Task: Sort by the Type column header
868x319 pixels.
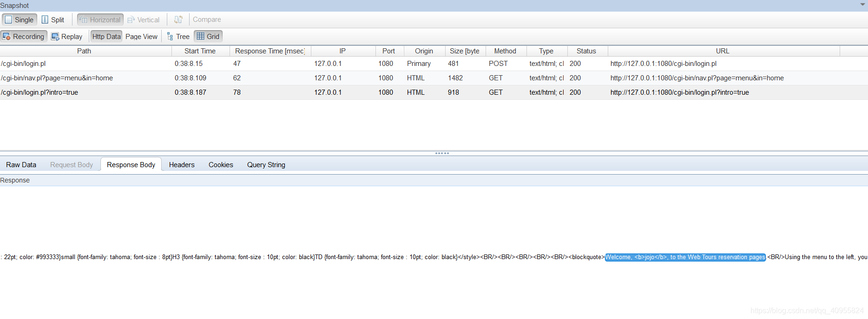Action: pos(546,51)
